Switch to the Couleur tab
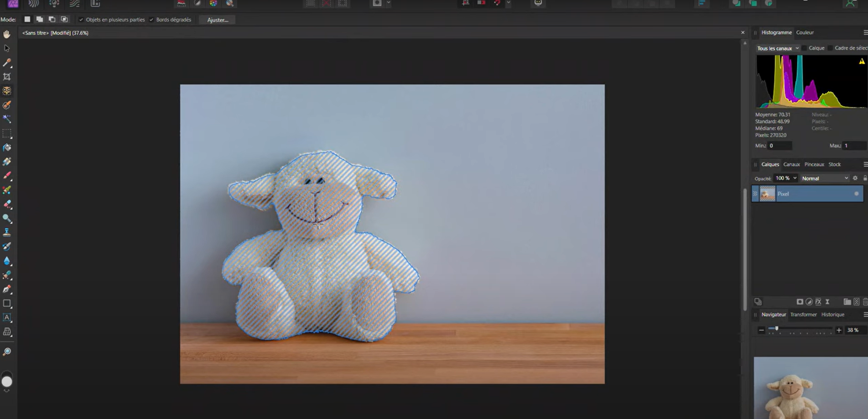Image resolution: width=868 pixels, height=419 pixels. coord(805,32)
